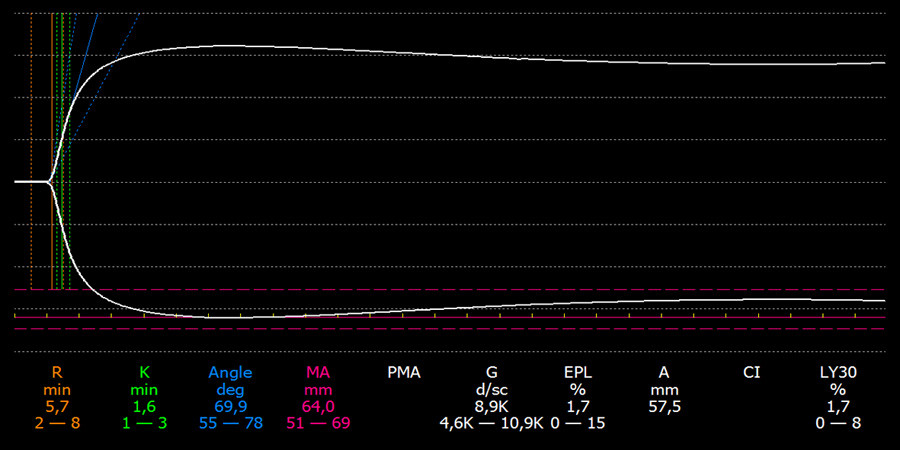Click the green K parameter label
900x450 pixels.
pos(144,372)
